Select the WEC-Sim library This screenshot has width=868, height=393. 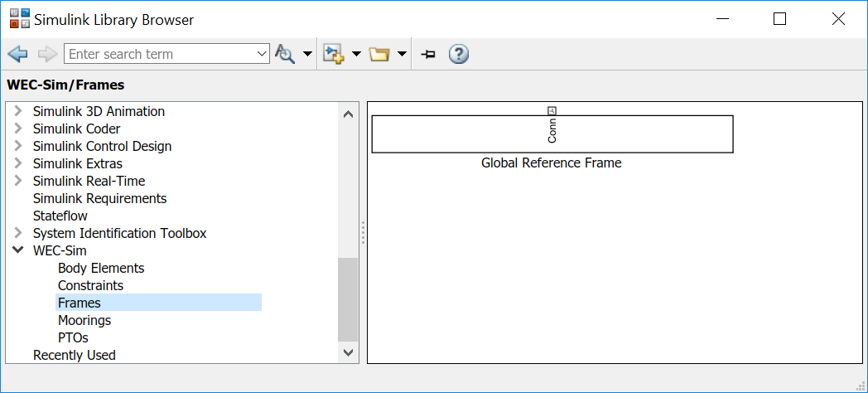point(60,250)
